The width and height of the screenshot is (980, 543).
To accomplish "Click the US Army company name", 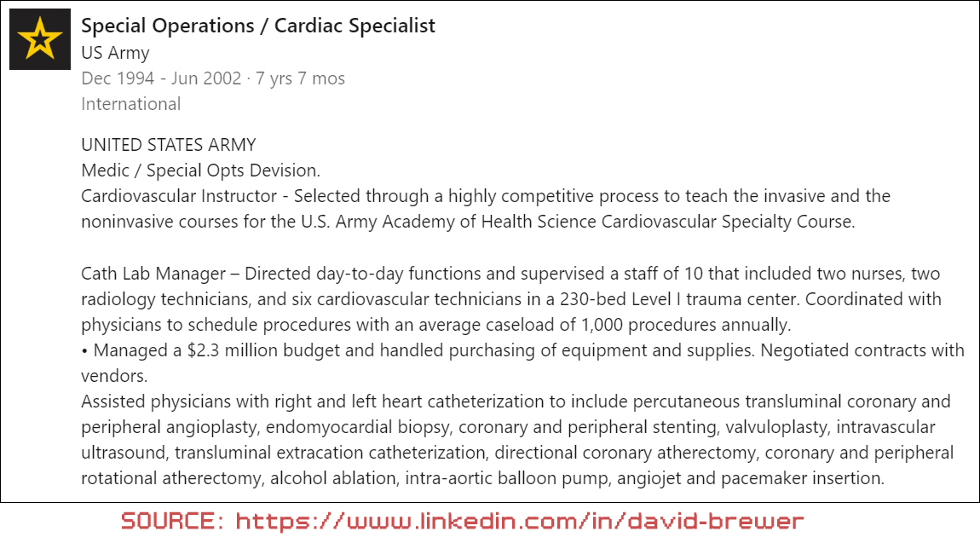I will click(115, 53).
